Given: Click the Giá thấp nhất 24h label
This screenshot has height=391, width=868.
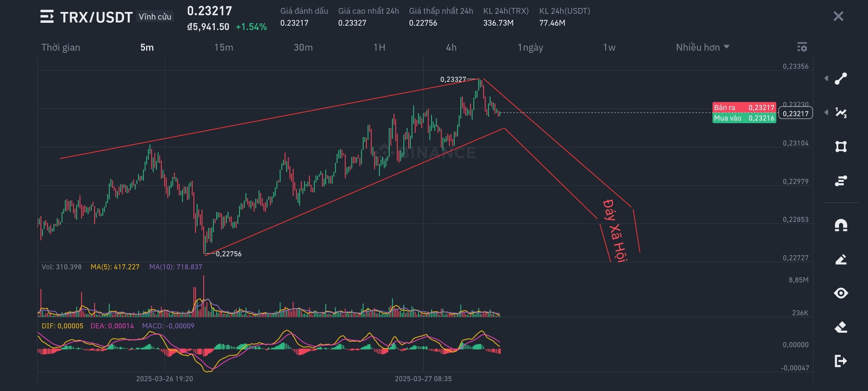Looking at the screenshot, I should click(441, 11).
